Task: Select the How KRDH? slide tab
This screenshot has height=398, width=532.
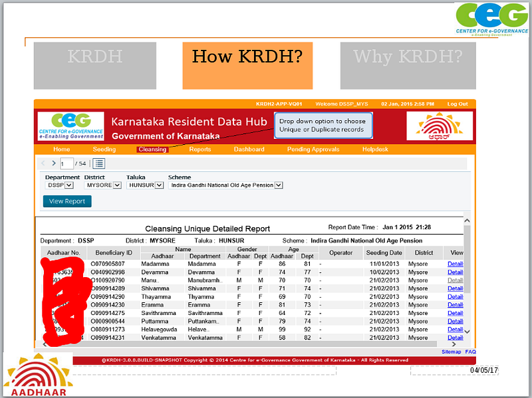Action: click(247, 65)
